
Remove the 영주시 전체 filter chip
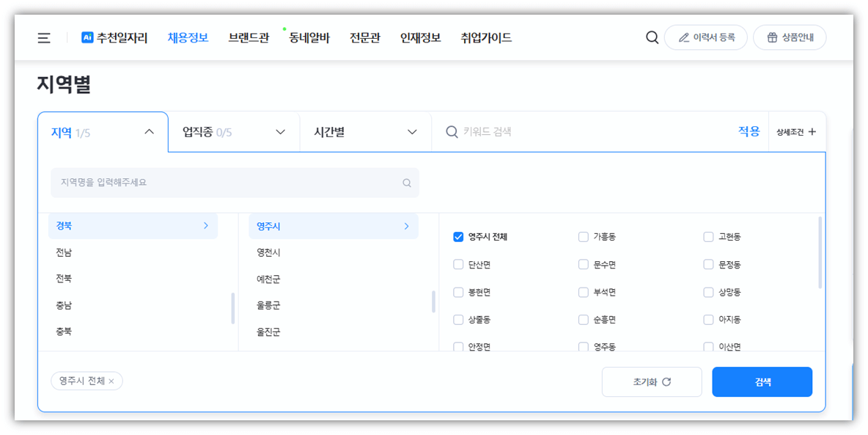[x=111, y=381]
